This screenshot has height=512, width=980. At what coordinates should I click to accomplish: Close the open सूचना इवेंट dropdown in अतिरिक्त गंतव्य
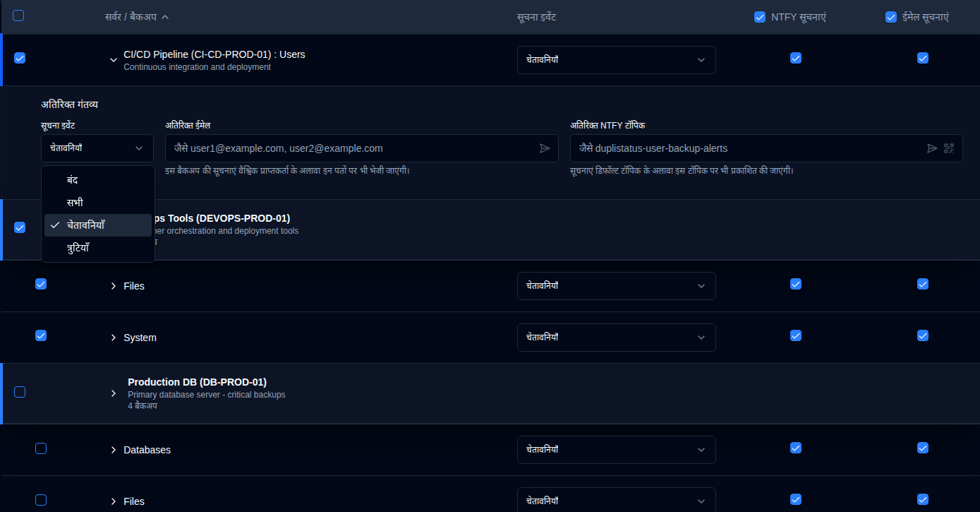coord(97,148)
